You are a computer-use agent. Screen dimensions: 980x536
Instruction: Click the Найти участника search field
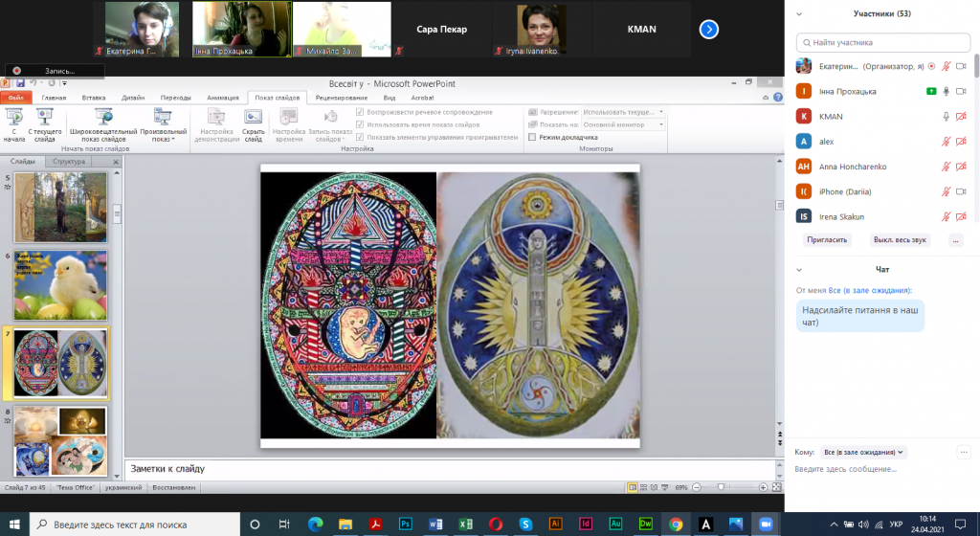883,42
